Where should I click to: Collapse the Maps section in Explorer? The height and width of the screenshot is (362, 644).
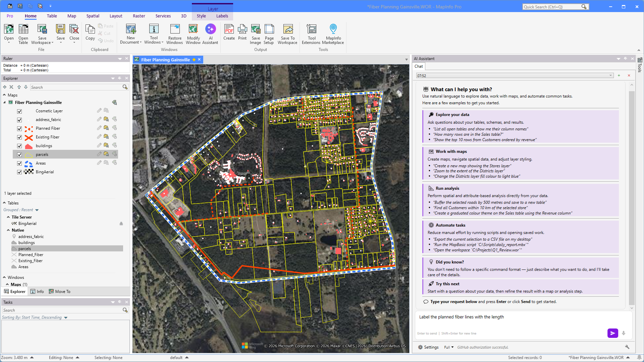tap(4, 95)
